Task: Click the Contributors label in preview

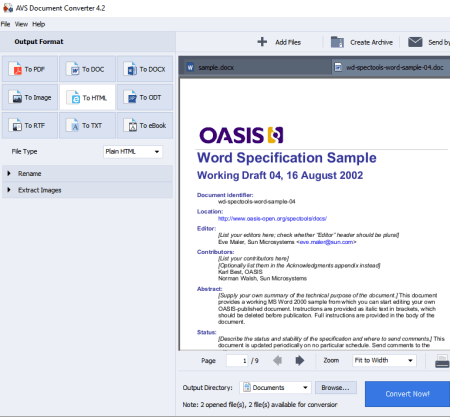Action: tap(215, 252)
